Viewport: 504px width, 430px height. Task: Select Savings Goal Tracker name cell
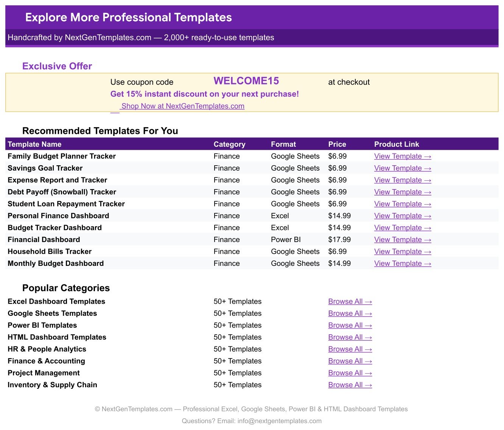pos(45,168)
